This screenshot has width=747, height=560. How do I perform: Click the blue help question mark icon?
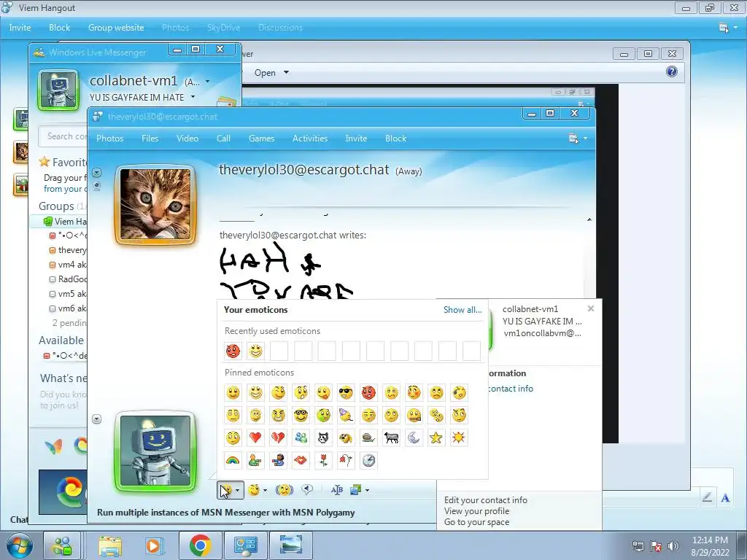[672, 71]
